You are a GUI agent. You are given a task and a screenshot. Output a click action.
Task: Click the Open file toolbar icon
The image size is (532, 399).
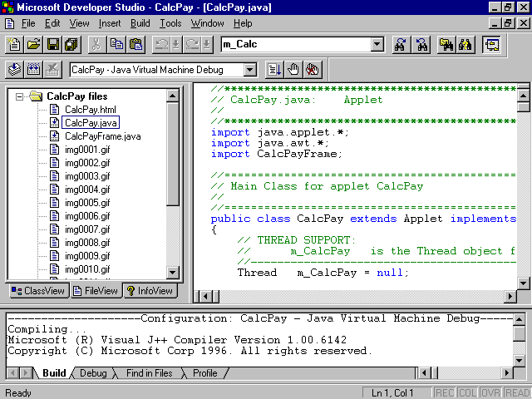[x=33, y=44]
